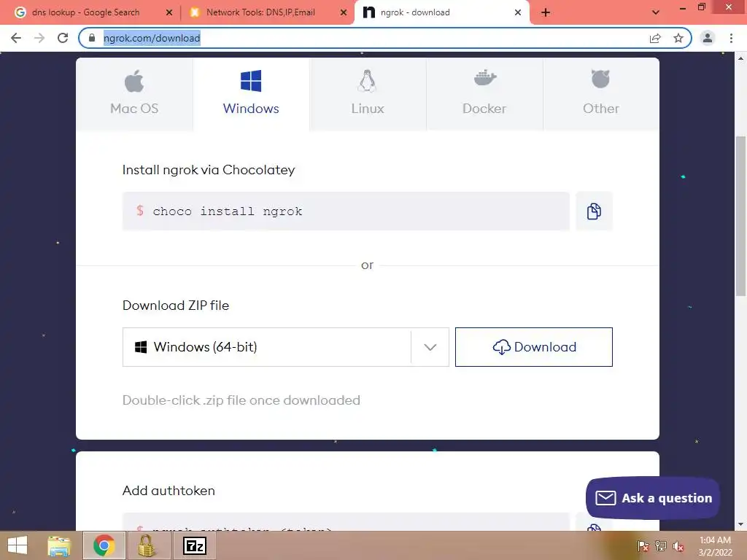
Task: Click the Chrome taskbar icon
Action: (104, 545)
